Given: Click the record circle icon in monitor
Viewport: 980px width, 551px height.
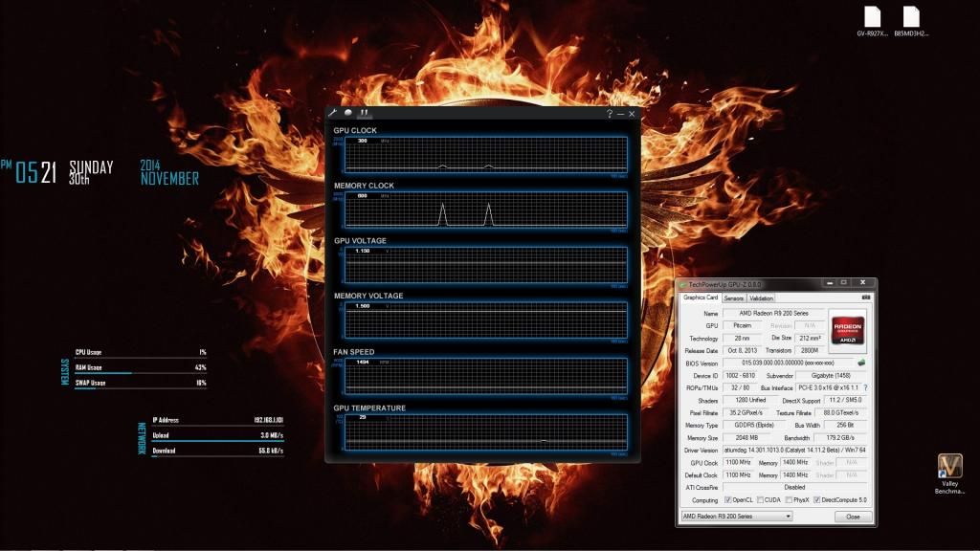Looking at the screenshot, I should [x=348, y=113].
